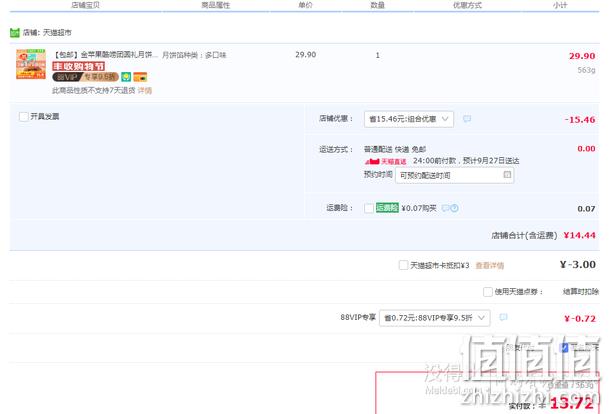Check the 使用天猫点券 checkbox
The image size is (610, 414).
point(487,292)
